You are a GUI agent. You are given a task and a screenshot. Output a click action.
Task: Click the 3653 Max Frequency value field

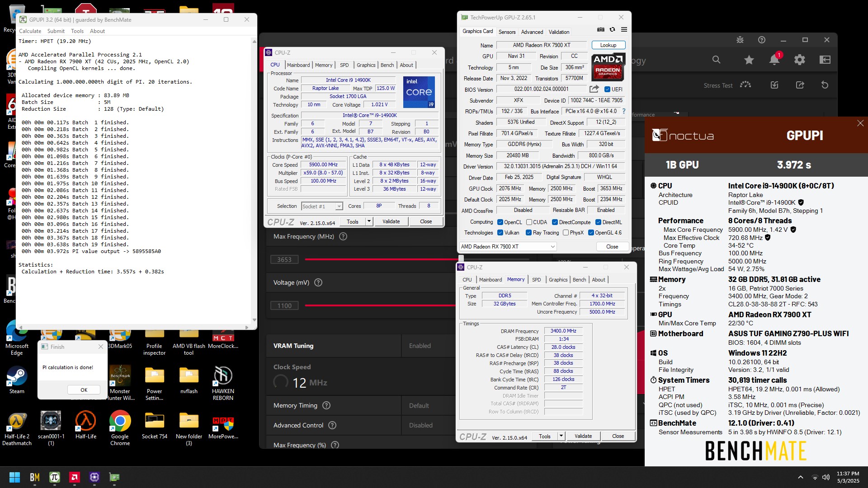point(284,259)
